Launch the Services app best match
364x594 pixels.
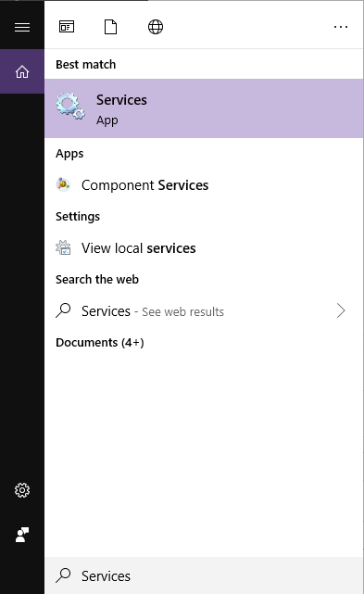pos(204,108)
